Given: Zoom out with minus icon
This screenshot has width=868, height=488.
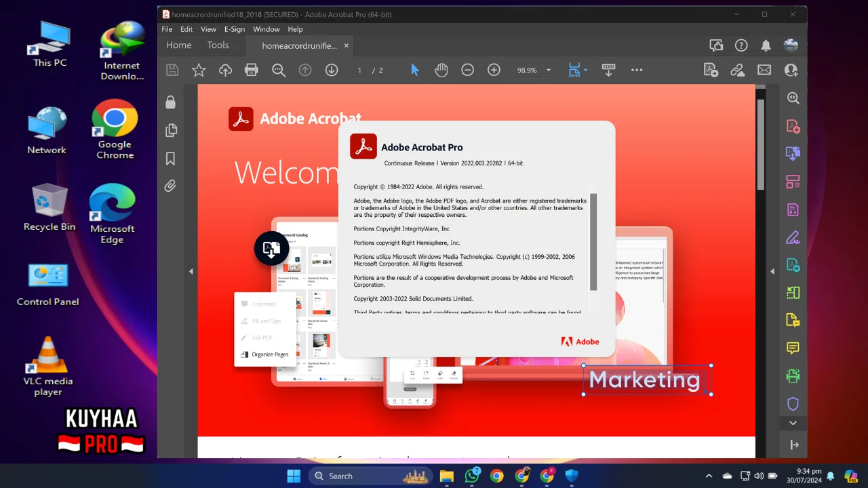Looking at the screenshot, I should point(467,70).
